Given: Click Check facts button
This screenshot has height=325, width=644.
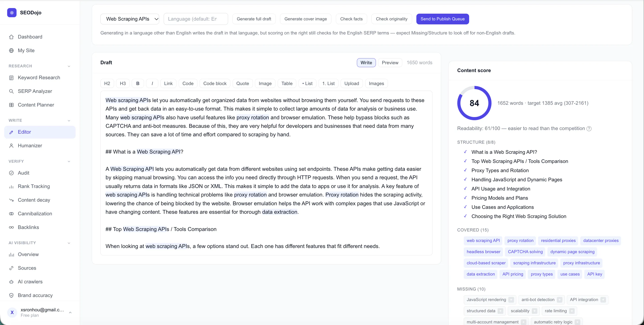Looking at the screenshot, I should pyautogui.click(x=351, y=19).
